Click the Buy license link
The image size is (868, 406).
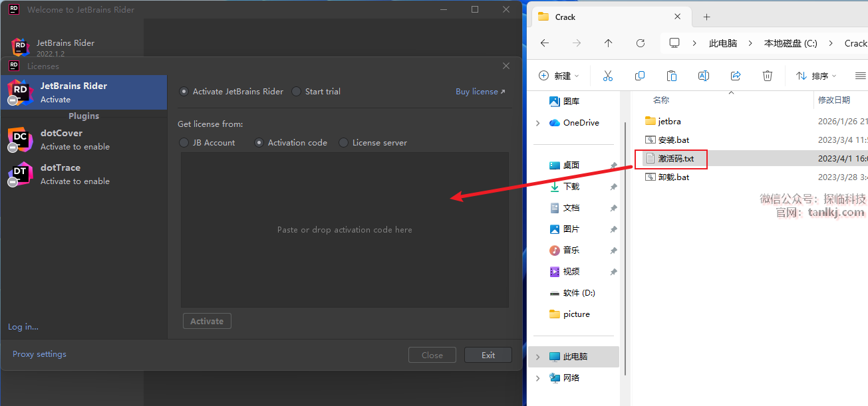point(480,92)
